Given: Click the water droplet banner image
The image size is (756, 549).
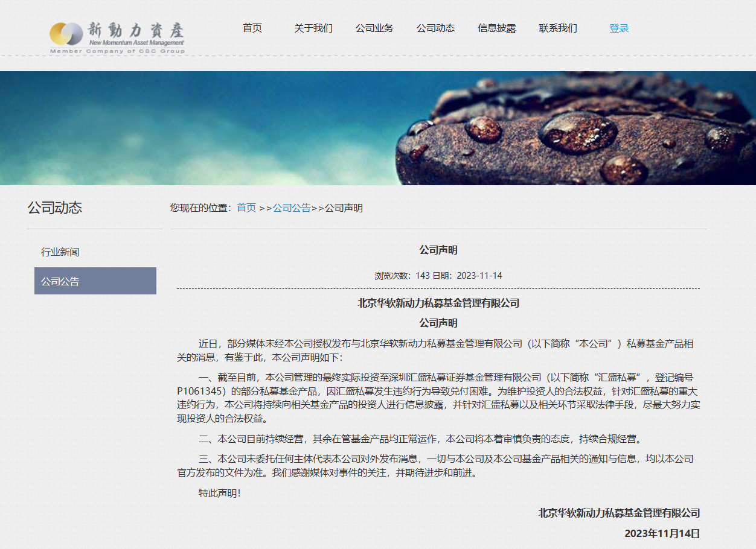Looking at the screenshot, I should coord(378,128).
